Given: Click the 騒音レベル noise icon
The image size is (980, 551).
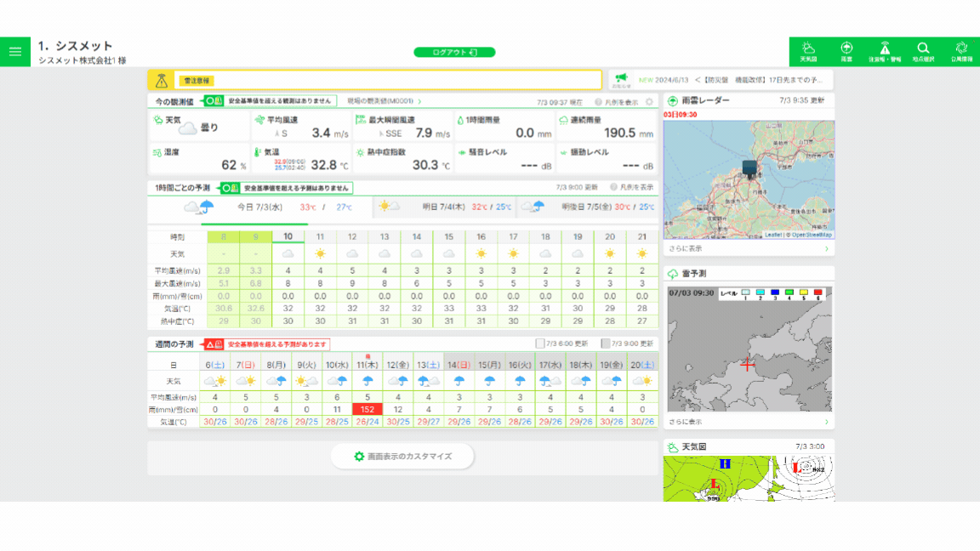Looking at the screenshot, I should [462, 152].
